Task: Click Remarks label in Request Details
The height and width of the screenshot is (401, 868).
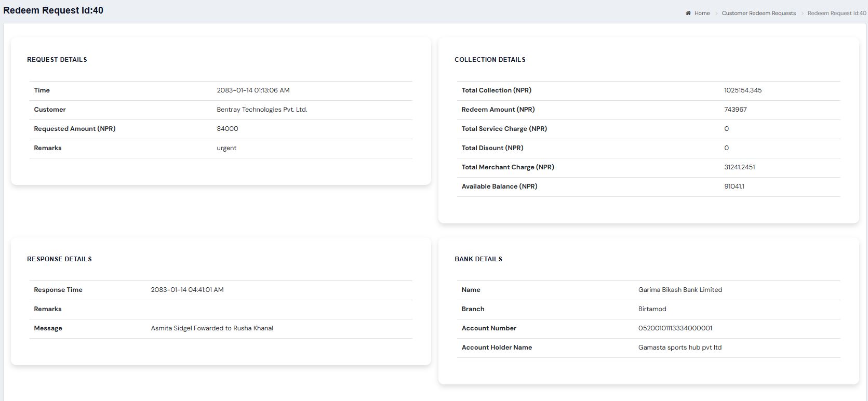Action: point(48,148)
